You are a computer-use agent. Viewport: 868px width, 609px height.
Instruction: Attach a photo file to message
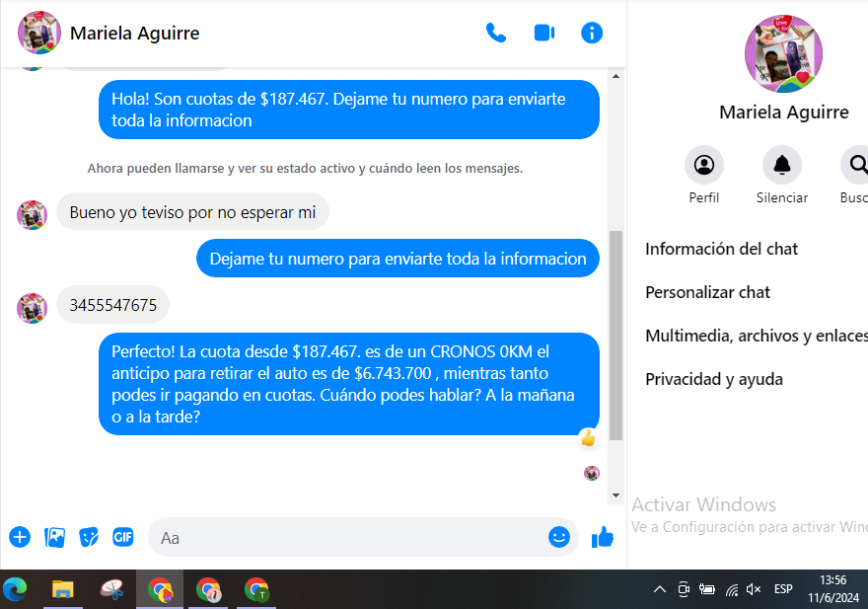click(55, 537)
